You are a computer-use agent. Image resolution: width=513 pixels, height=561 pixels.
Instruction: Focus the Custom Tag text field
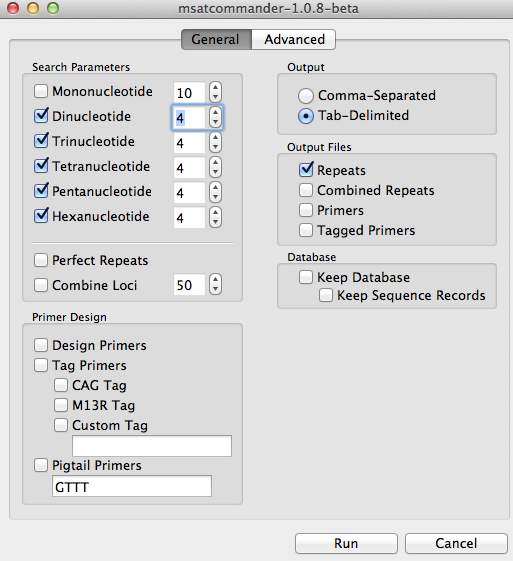click(x=152, y=446)
